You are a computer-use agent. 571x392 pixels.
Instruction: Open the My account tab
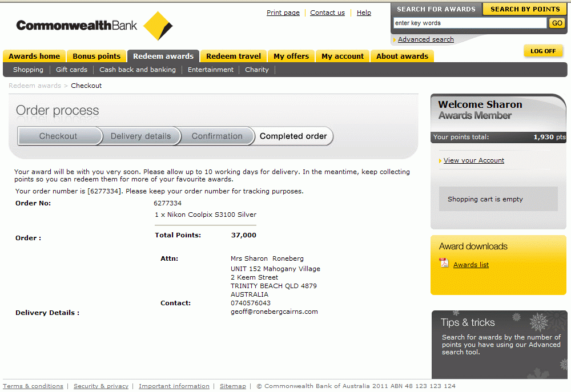click(342, 56)
